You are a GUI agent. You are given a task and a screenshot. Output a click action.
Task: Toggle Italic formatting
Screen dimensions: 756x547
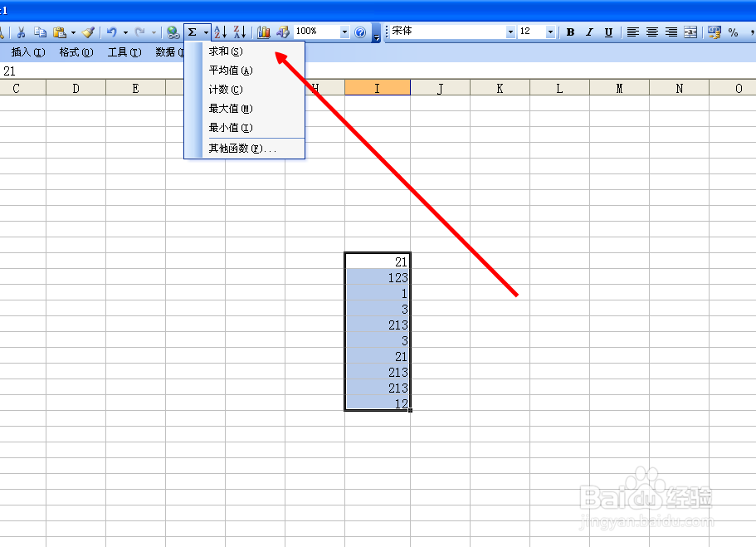click(589, 32)
